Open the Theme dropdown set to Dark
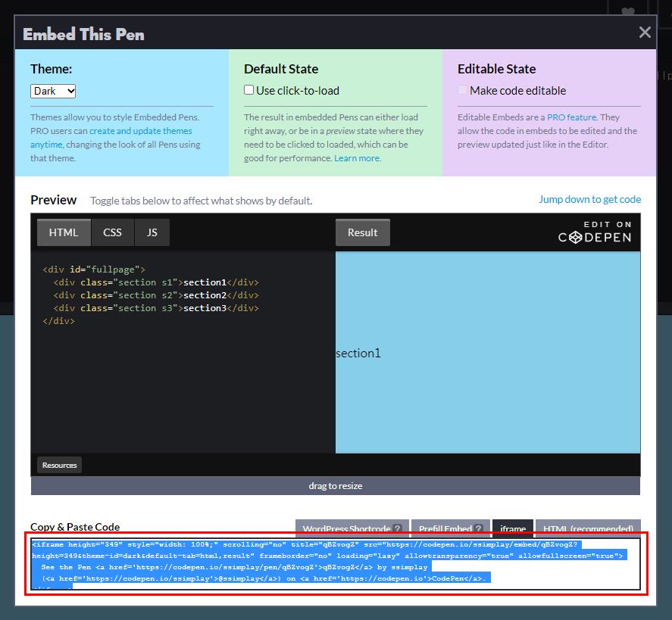 53,91
